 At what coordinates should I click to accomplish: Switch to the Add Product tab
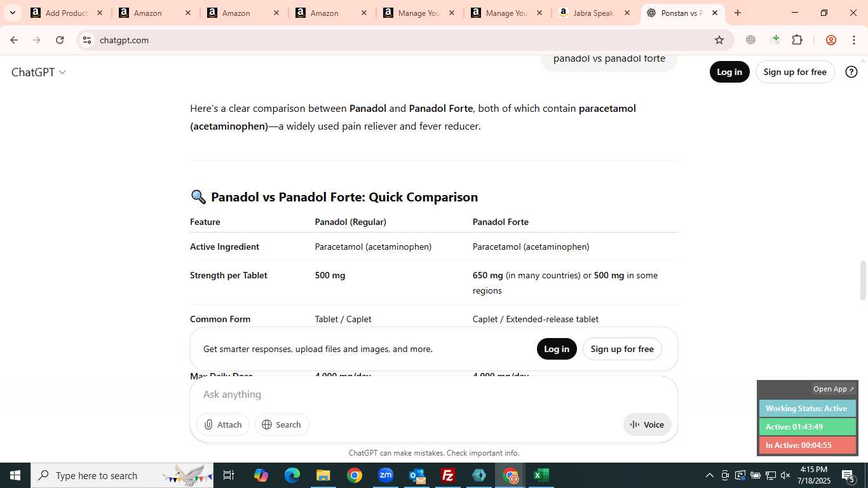coord(66,13)
